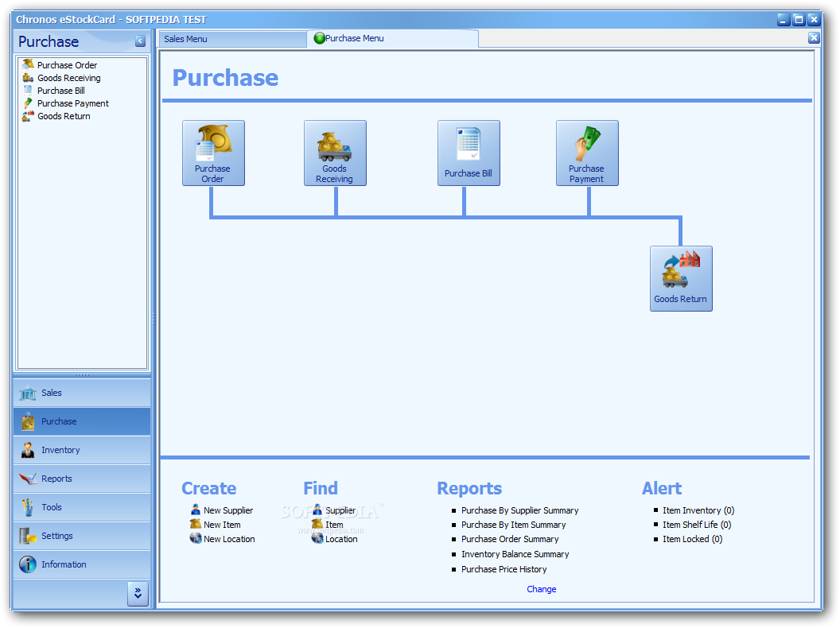Open Purchase Order Summary report
This screenshot has width=840, height=628.
[509, 539]
